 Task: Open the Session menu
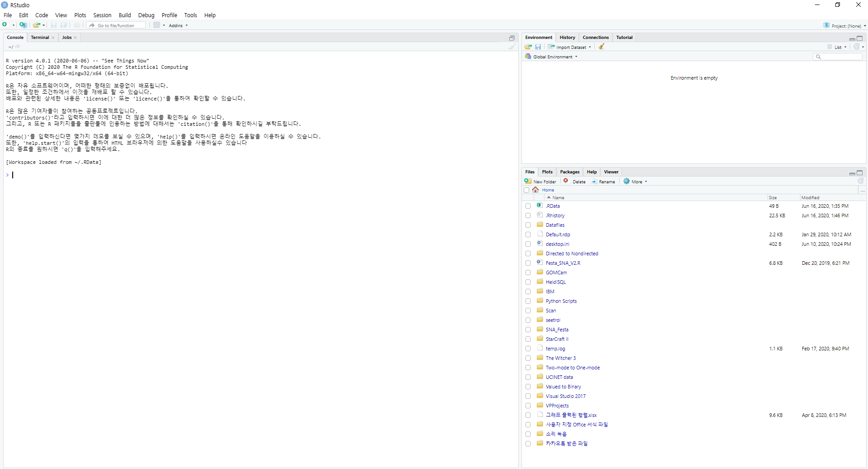click(102, 15)
